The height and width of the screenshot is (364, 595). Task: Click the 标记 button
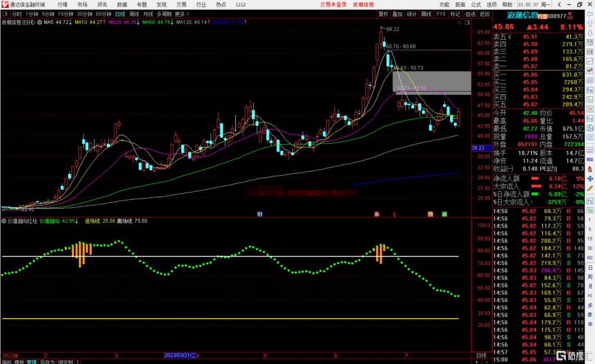click(x=455, y=14)
